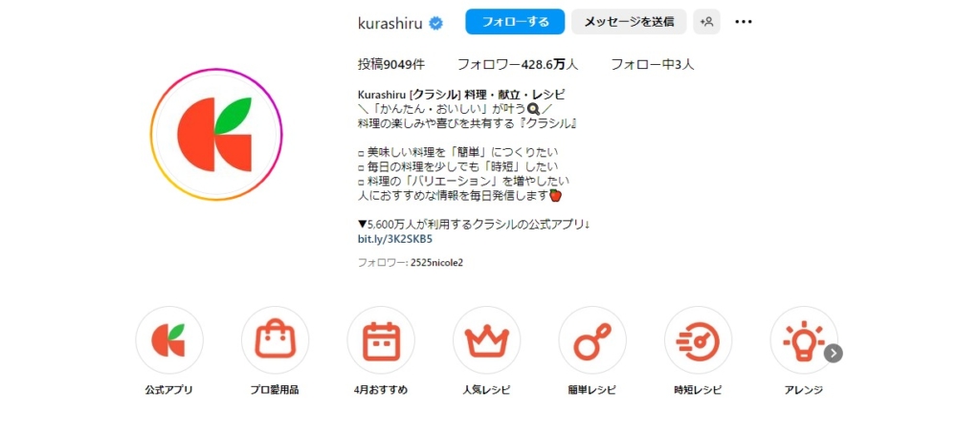Image resolution: width=980 pixels, height=435 pixels.
Task: Click the kurashiru username heading
Action: pos(390,23)
